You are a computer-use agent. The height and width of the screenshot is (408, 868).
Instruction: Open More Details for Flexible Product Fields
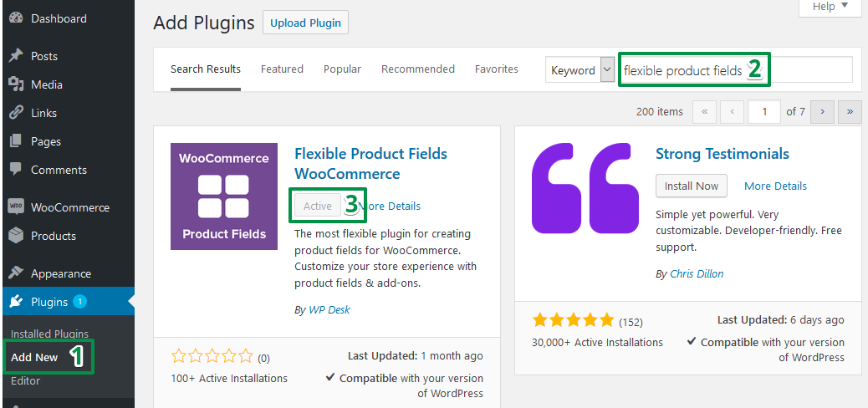[389, 206]
